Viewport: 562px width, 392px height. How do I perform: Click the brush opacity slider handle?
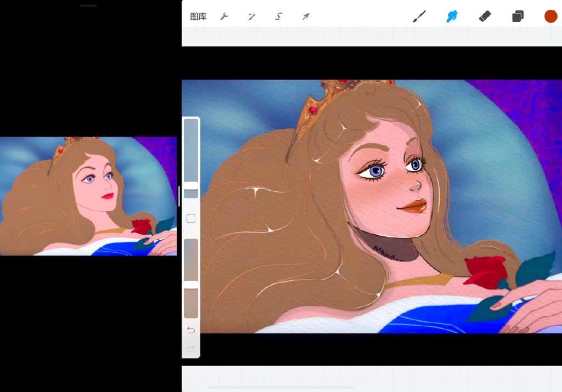tap(191, 285)
